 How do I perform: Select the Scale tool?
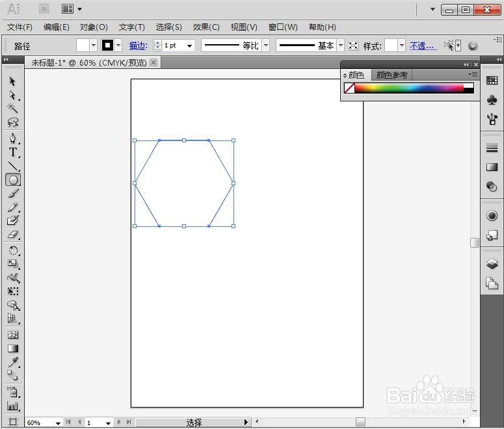click(13, 264)
